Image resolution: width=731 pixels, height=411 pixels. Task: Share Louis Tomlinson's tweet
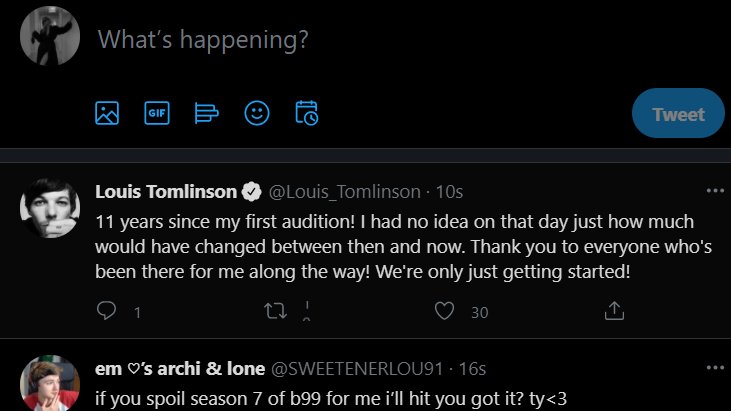pyautogui.click(x=615, y=312)
